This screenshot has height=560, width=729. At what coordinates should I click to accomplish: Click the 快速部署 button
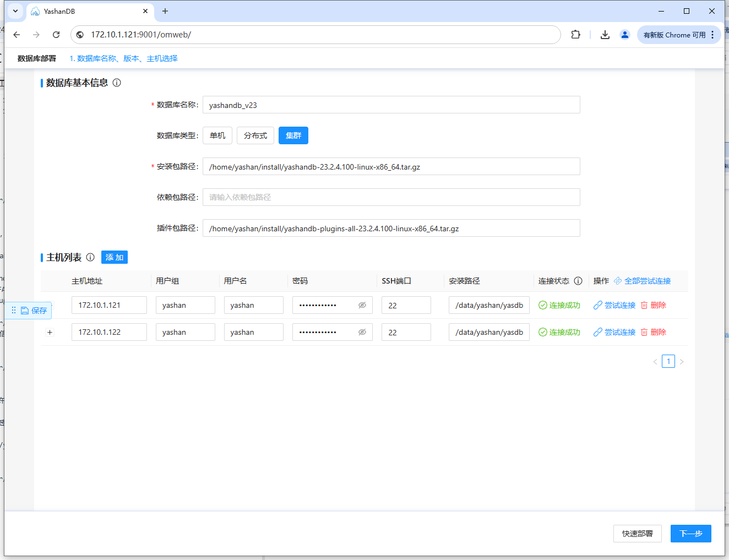[638, 534]
